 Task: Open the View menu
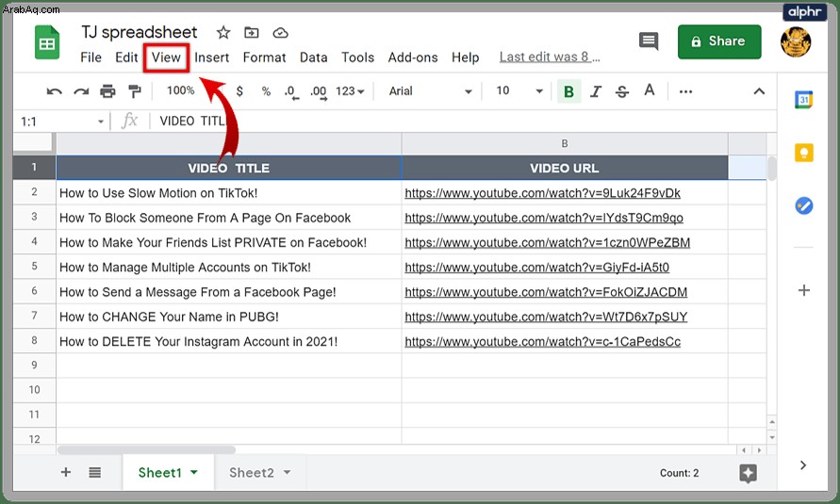166,57
